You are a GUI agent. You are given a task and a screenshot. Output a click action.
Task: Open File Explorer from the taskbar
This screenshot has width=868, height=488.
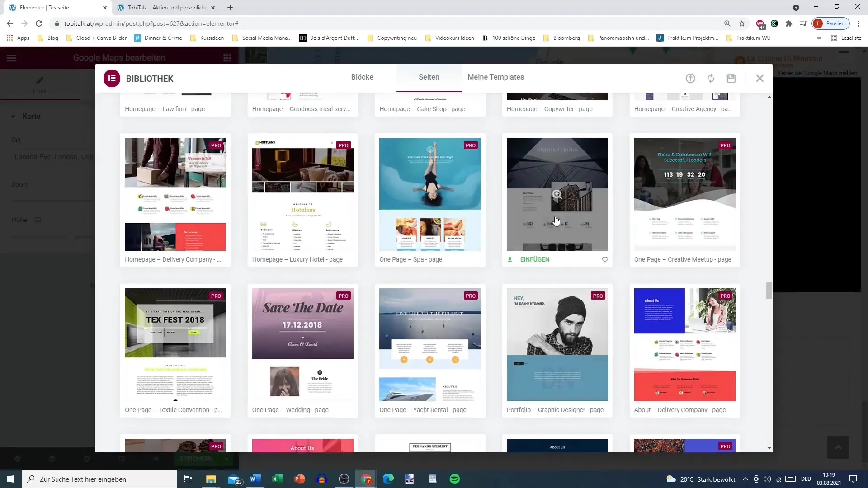(211, 479)
